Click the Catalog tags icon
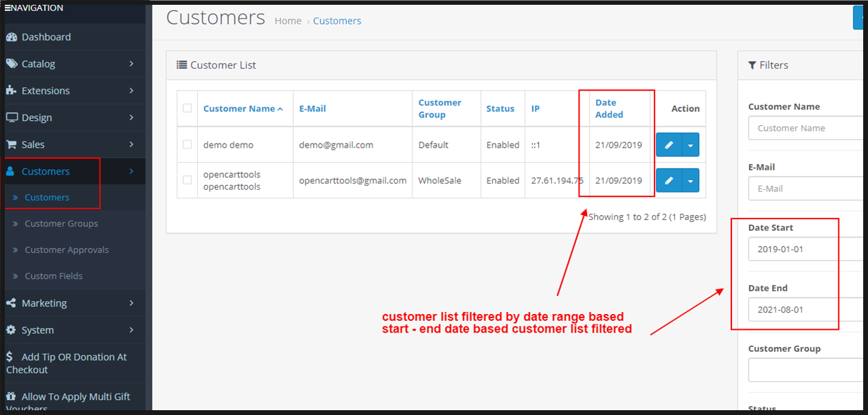Viewport: 868px width, 415px height. coord(11,64)
